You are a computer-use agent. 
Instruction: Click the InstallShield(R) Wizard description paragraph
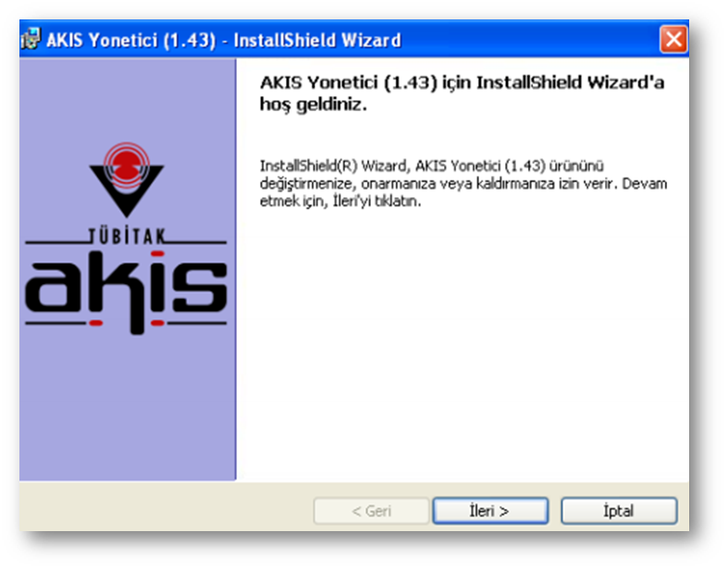pos(463,183)
